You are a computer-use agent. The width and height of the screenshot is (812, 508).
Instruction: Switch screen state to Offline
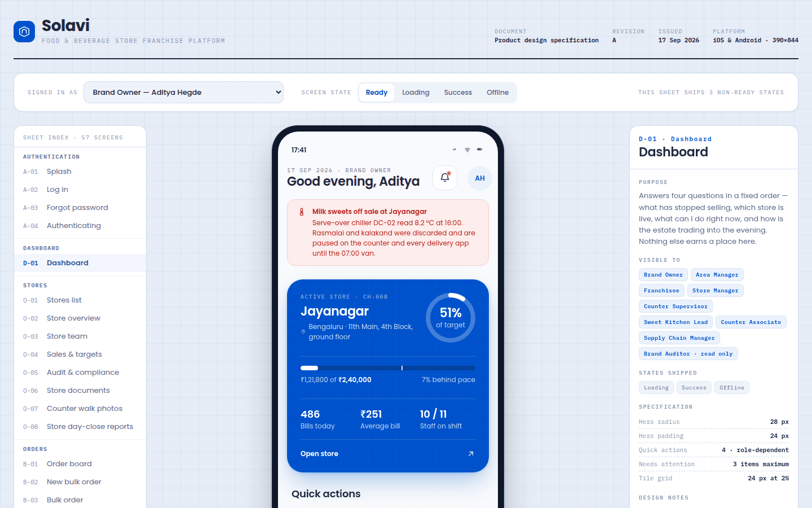coord(498,93)
